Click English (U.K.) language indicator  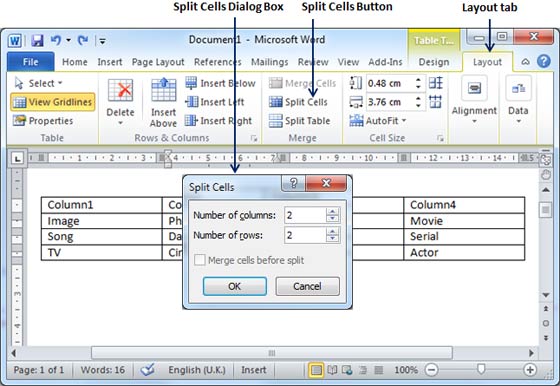197,370
